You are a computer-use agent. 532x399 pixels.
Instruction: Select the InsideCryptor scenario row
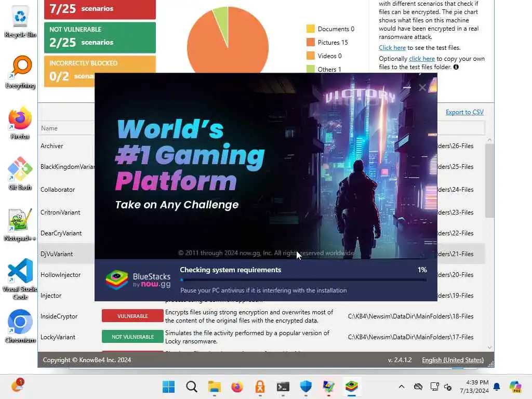click(262, 316)
